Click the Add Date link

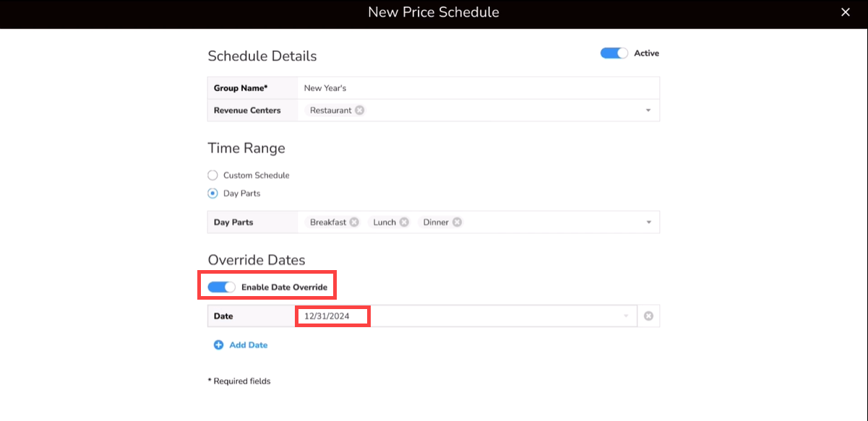248,345
